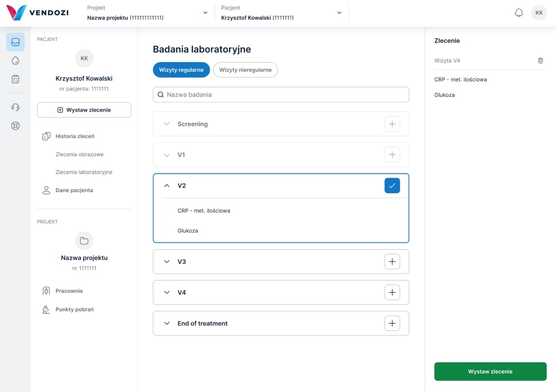Collapse the V2 section chevron
The height and width of the screenshot is (392, 556).
click(166, 185)
